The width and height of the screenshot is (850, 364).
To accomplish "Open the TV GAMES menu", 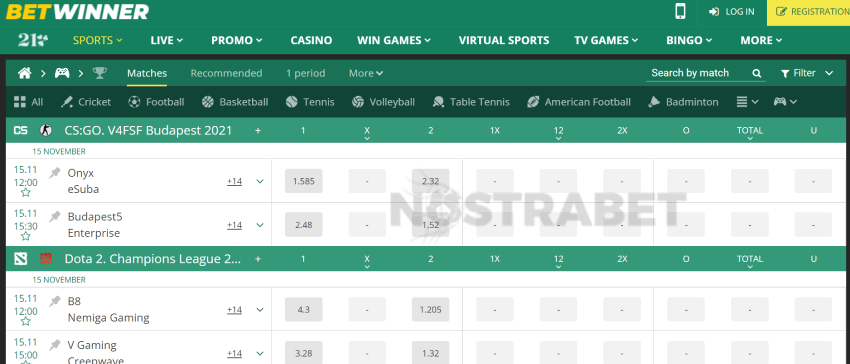I will [x=606, y=40].
